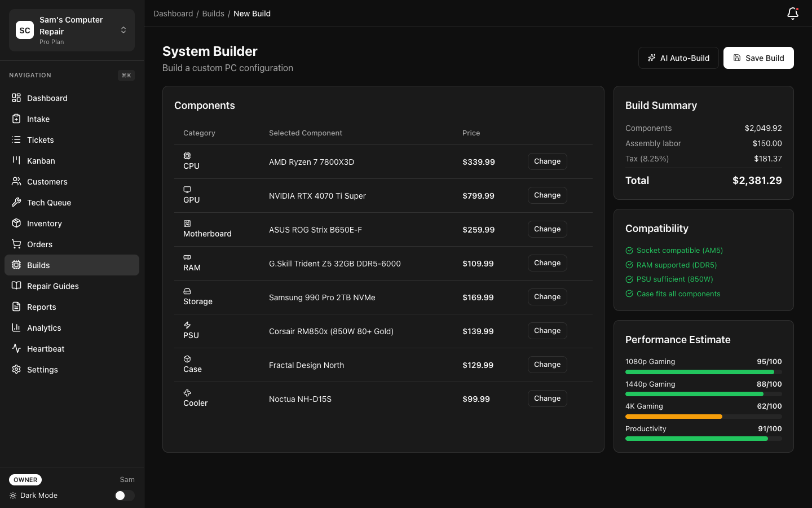
Task: Change the NVIDIA RTX 4070 Ti Super GPU
Action: tap(547, 195)
